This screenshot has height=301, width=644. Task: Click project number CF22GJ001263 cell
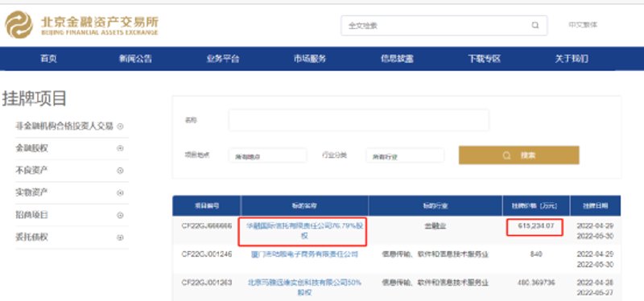click(x=207, y=282)
